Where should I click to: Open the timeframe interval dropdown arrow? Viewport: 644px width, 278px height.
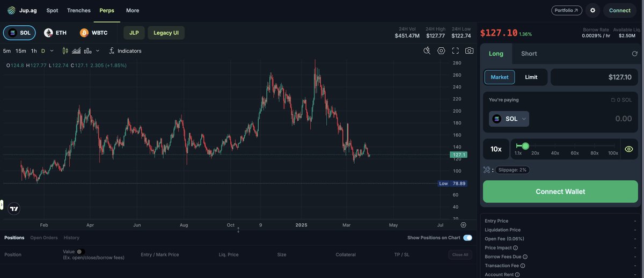point(52,51)
